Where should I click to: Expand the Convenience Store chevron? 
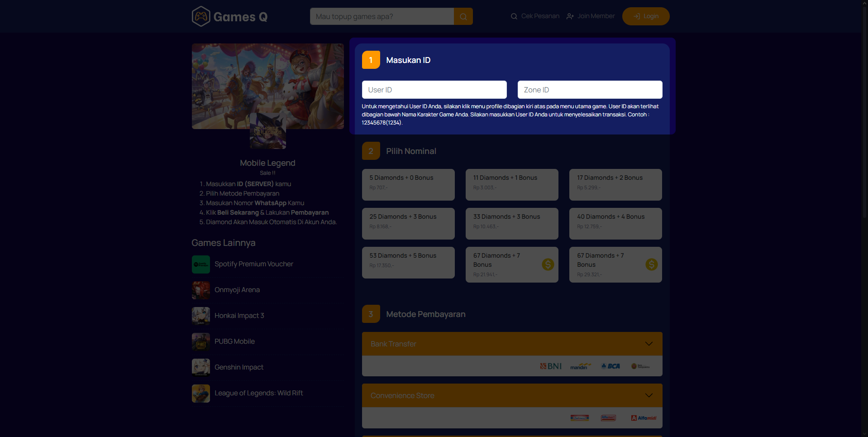[x=649, y=395]
